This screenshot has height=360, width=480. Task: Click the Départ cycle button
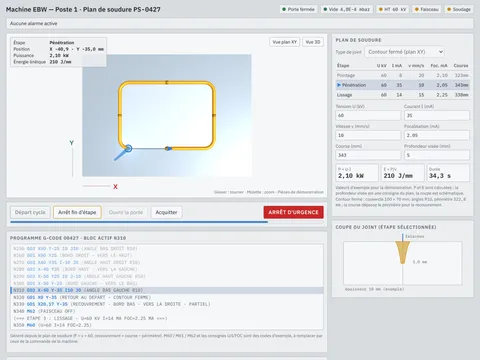click(x=30, y=212)
